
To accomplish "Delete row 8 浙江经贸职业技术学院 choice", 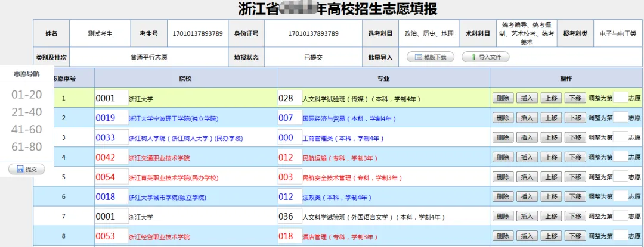I will (502, 236).
